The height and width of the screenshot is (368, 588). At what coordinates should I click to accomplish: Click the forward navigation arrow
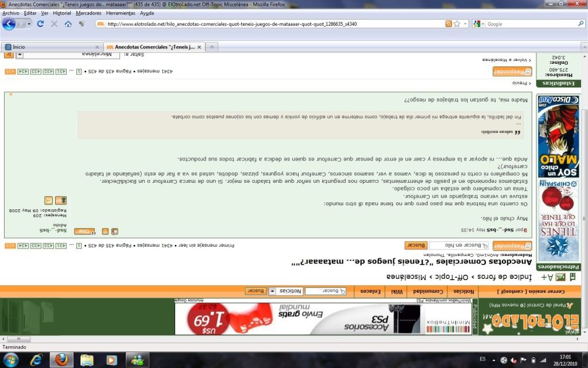coord(21,24)
